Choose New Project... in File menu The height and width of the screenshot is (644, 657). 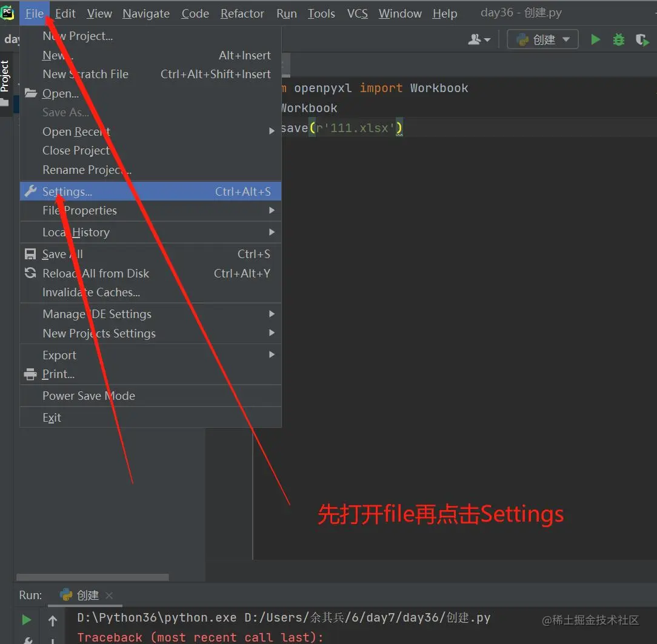150,36
